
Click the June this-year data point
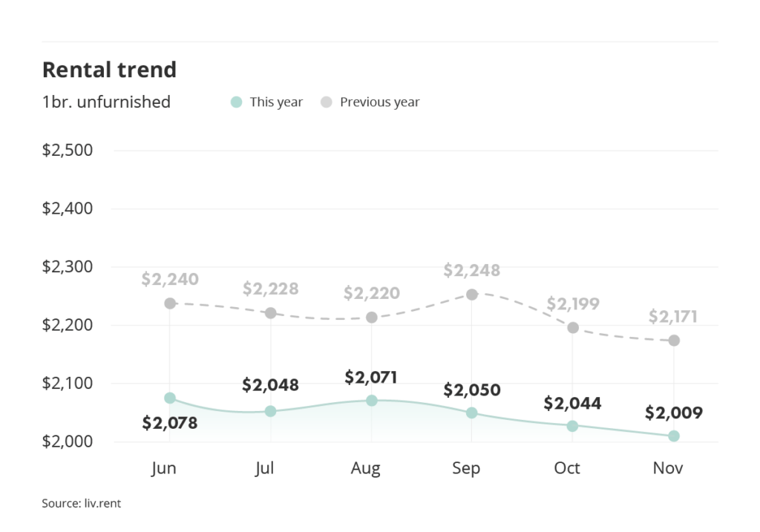(170, 398)
